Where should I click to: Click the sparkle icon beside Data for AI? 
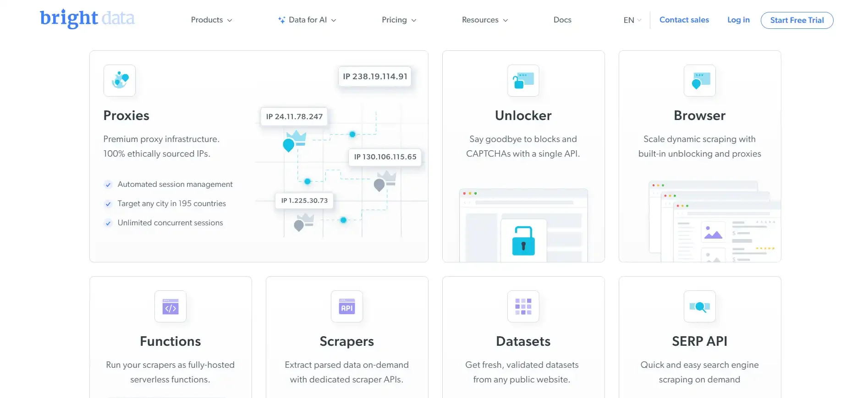282,20
